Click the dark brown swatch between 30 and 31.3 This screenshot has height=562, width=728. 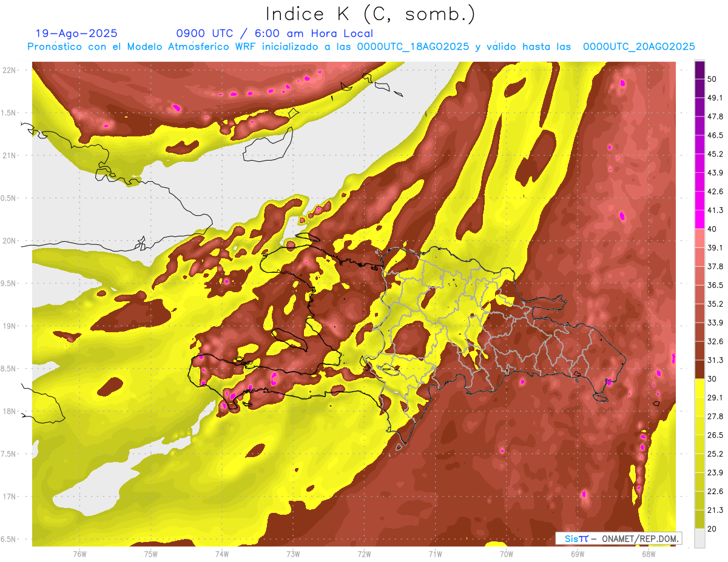click(x=699, y=369)
